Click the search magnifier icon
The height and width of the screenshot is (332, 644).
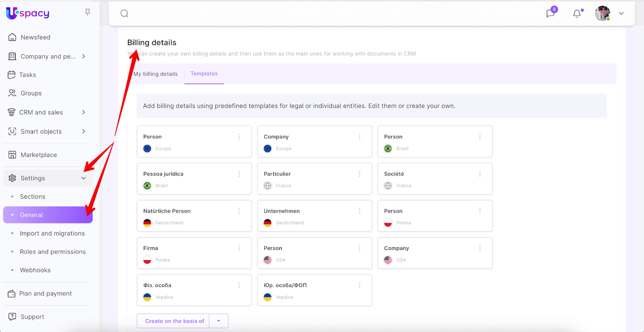pyautogui.click(x=124, y=14)
